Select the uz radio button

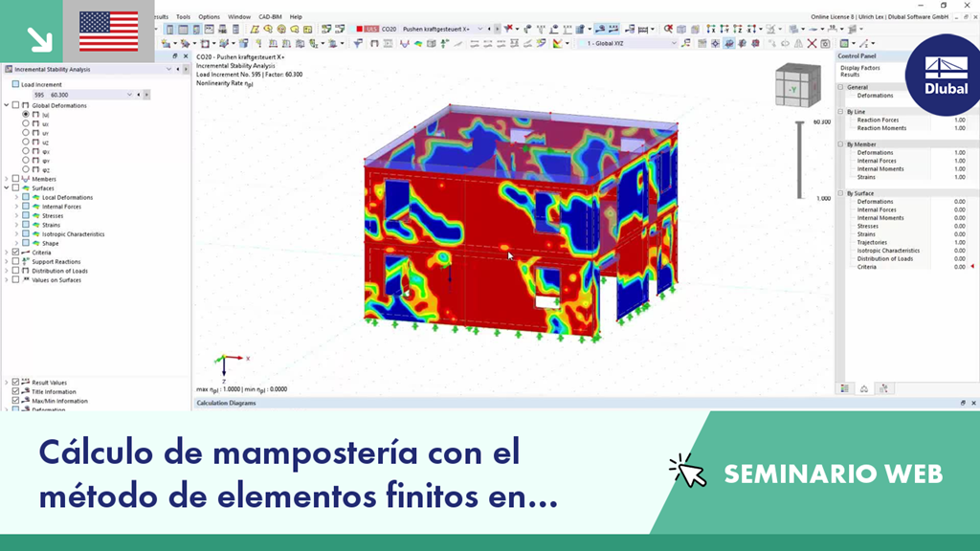pos(26,142)
